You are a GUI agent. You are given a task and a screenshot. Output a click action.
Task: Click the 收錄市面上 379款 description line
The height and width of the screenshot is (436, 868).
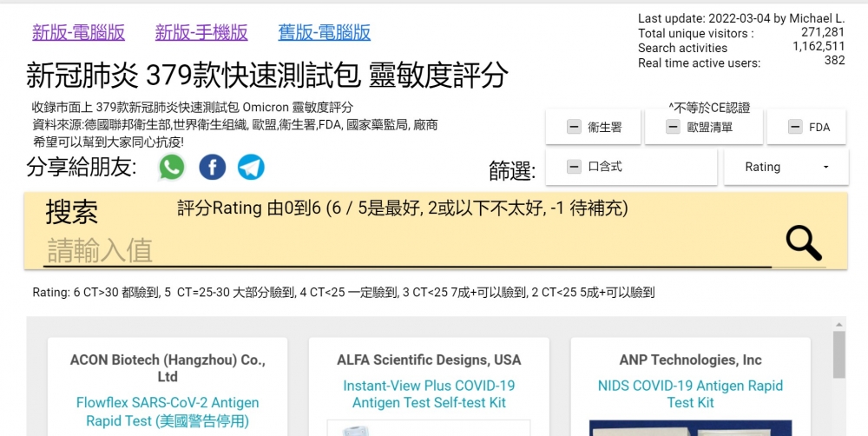192,108
